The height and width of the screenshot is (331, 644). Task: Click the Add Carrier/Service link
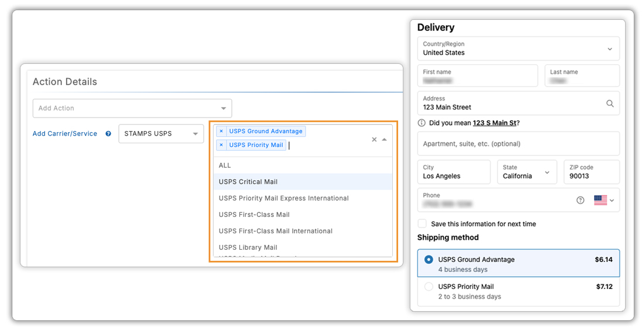tap(65, 134)
